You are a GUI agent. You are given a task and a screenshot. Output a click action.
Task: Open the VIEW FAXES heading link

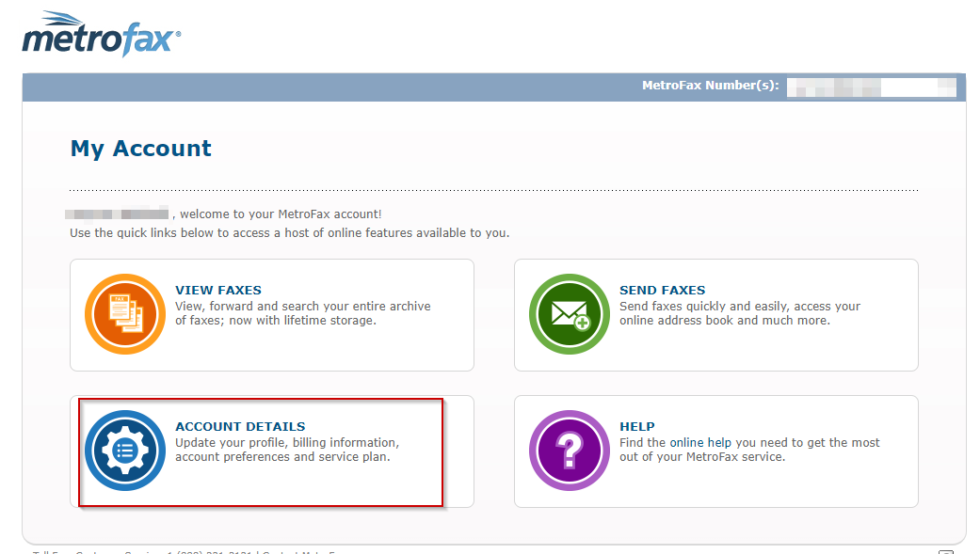coord(218,290)
